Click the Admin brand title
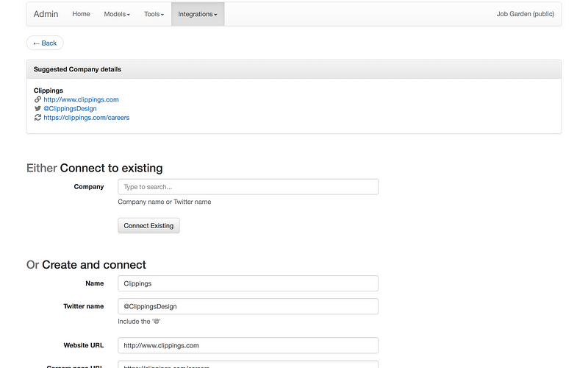Image resolution: width=588 pixels, height=368 pixels. point(46,14)
